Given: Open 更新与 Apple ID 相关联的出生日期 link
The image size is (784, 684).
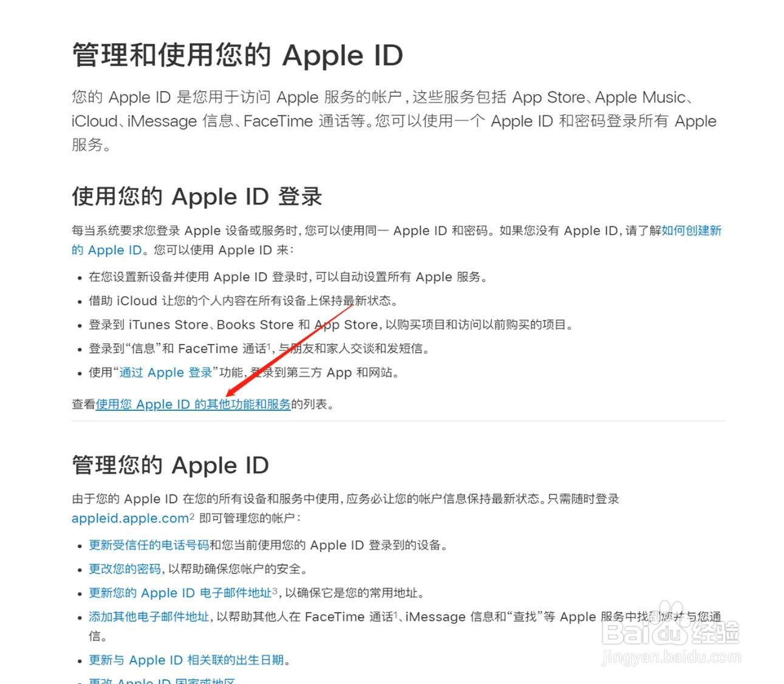Looking at the screenshot, I should 186,660.
